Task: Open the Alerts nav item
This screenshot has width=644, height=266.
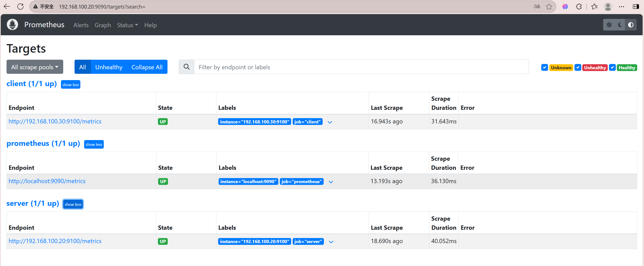Action: (x=81, y=25)
